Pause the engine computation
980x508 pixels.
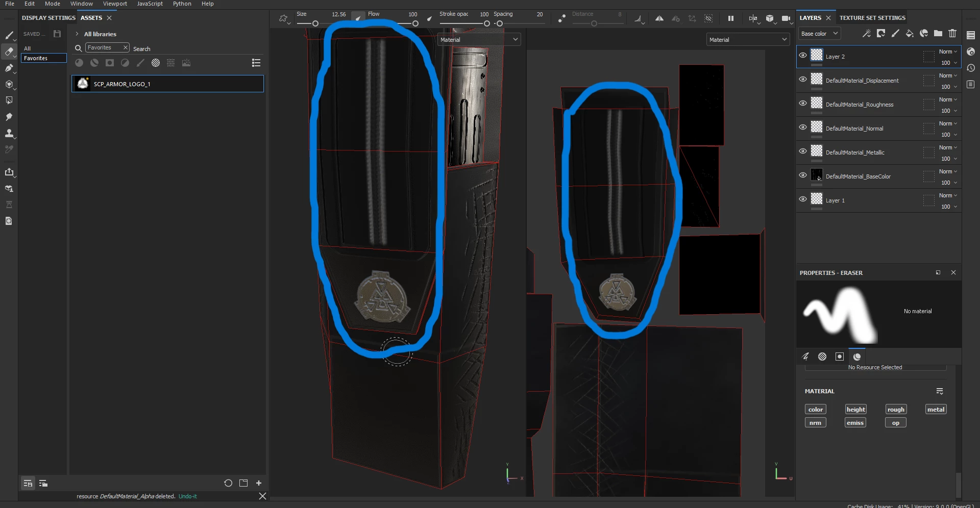coord(731,18)
